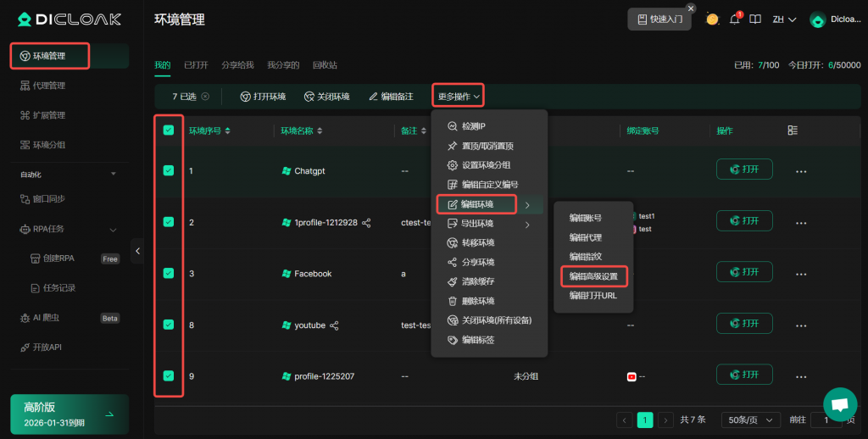Open three-dot menu for Chatgpt row
This screenshot has height=439, width=868.
801,170
